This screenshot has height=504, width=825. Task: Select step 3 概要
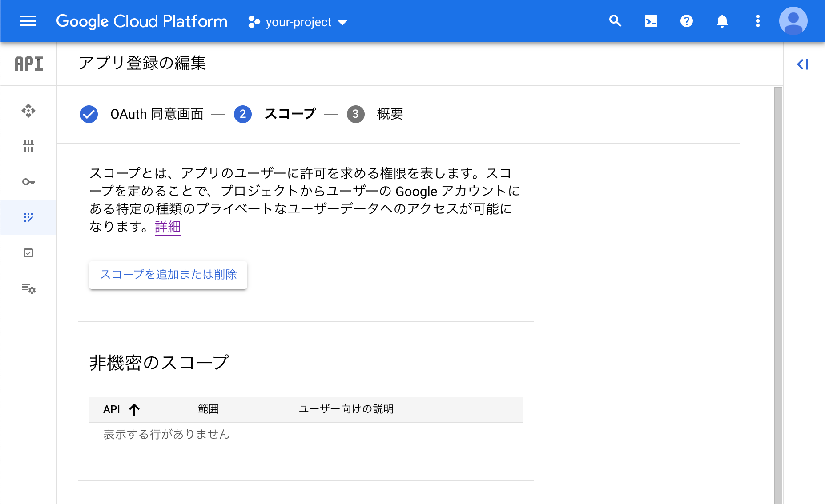tap(375, 114)
